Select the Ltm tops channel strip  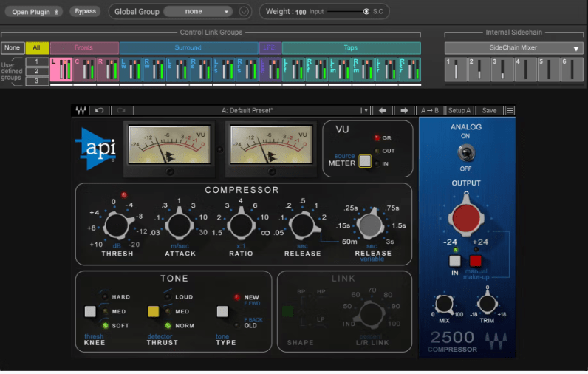340,69
